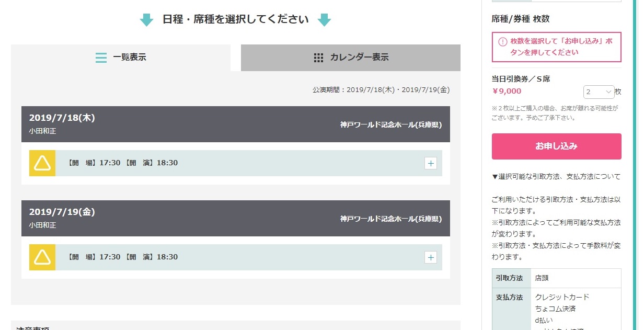Click the yellow triangle availability icon for 7/18
Viewport: 644px width, 330px height.
[42, 163]
